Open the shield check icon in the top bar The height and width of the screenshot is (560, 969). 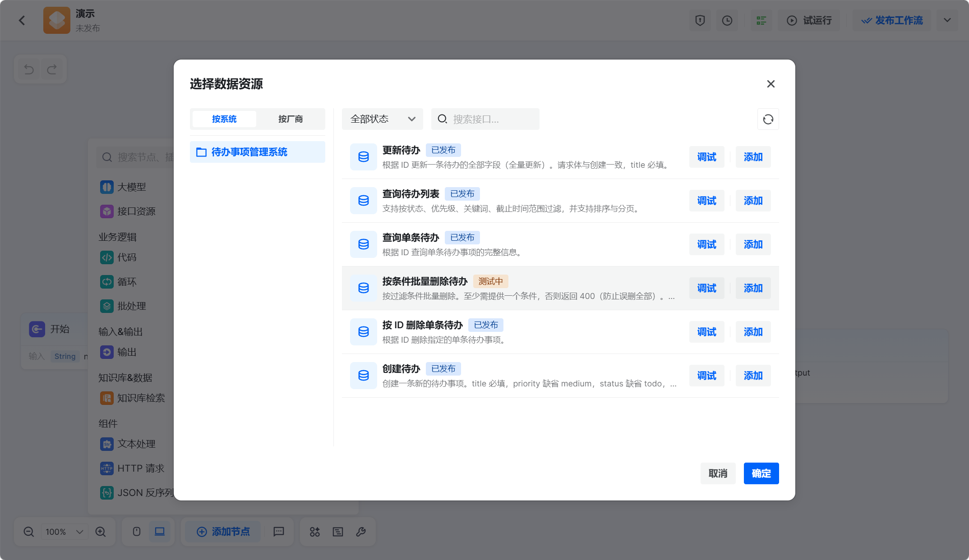[x=700, y=20]
